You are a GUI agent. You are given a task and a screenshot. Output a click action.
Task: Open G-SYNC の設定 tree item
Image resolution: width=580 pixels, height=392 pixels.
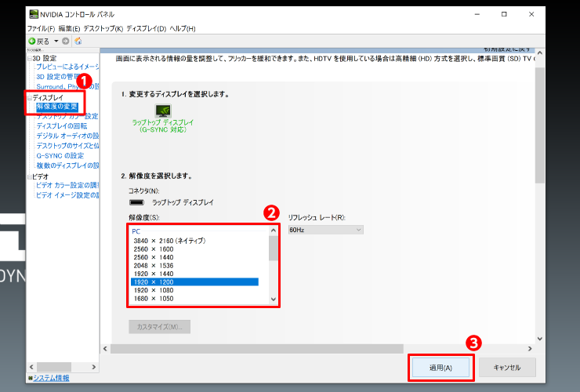point(60,156)
